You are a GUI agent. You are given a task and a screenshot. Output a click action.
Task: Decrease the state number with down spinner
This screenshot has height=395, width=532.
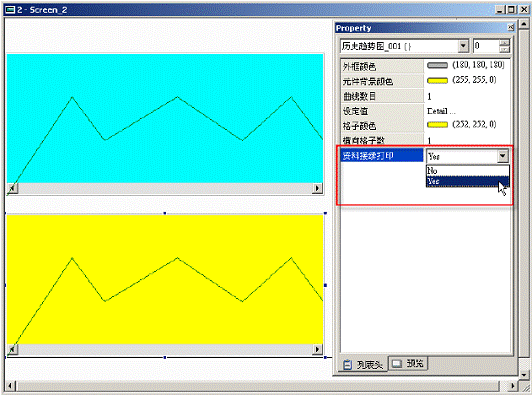[x=505, y=49]
